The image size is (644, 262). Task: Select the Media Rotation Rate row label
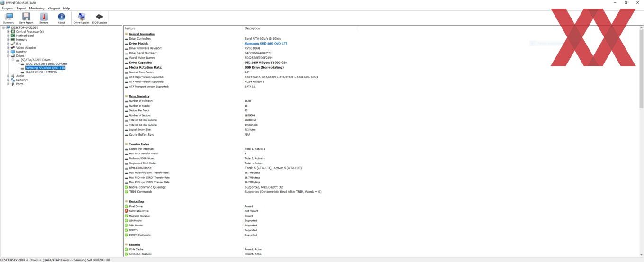point(145,67)
